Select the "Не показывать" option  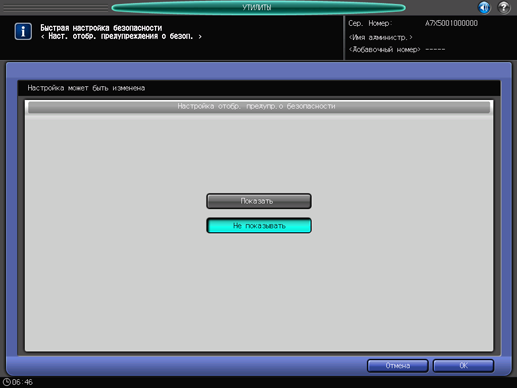click(259, 226)
